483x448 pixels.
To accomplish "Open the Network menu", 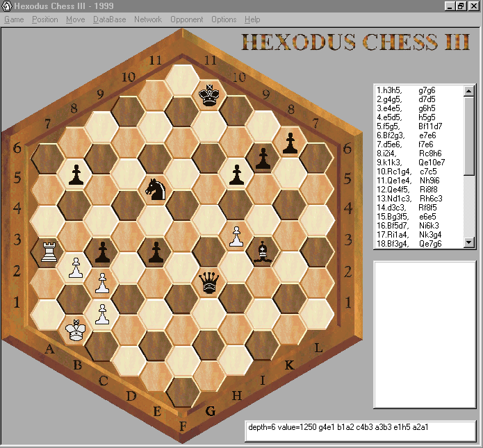I will point(148,19).
